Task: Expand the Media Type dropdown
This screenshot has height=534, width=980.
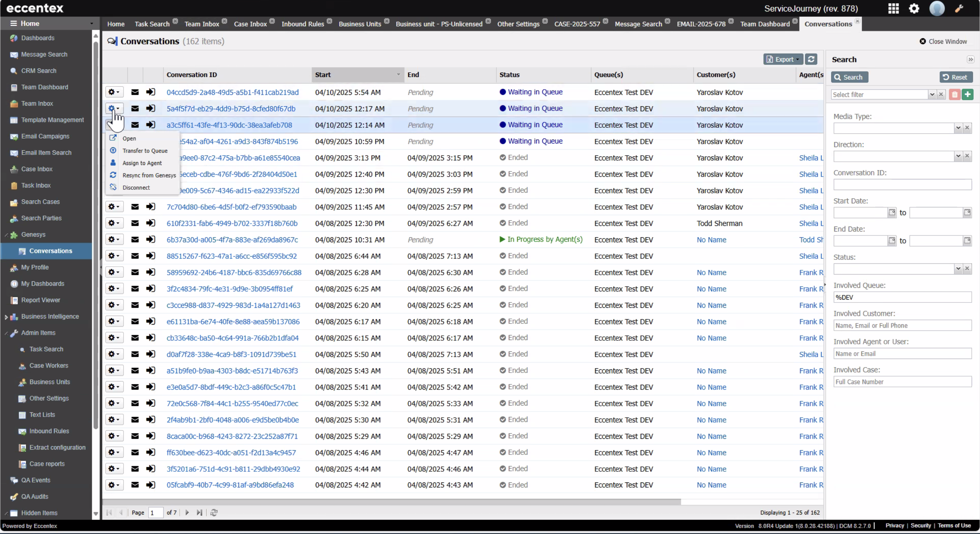Action: click(x=958, y=128)
